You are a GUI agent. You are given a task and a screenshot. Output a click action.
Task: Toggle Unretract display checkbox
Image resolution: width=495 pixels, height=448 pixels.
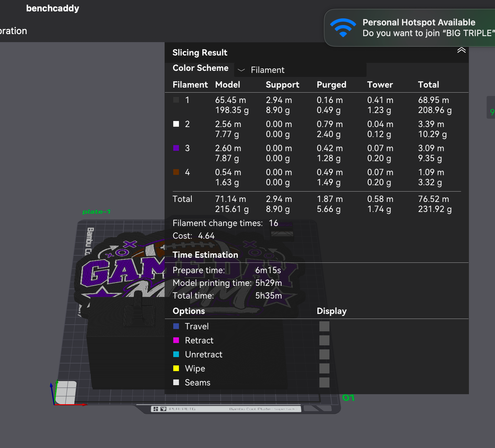tap(324, 354)
